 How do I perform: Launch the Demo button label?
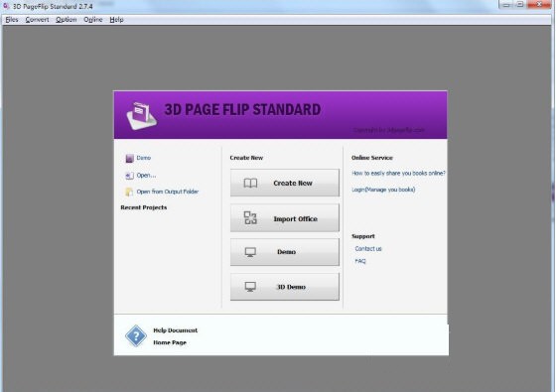coord(286,252)
